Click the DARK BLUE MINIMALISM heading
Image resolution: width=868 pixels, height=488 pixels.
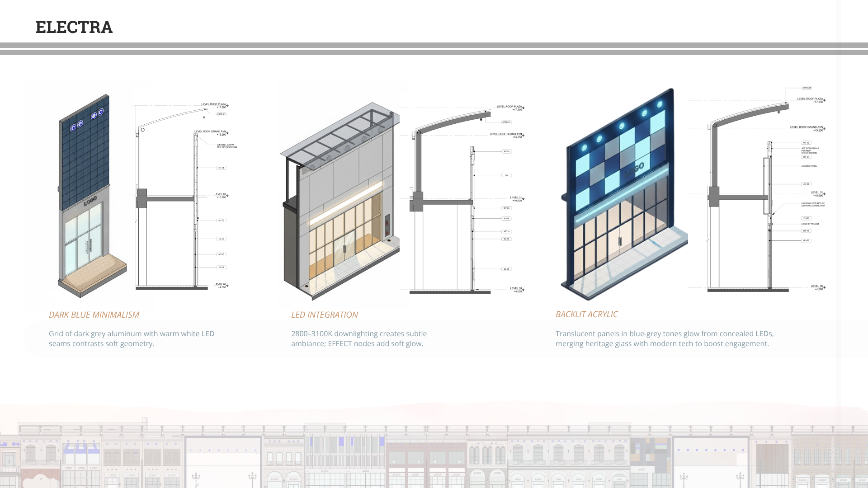[94, 314]
